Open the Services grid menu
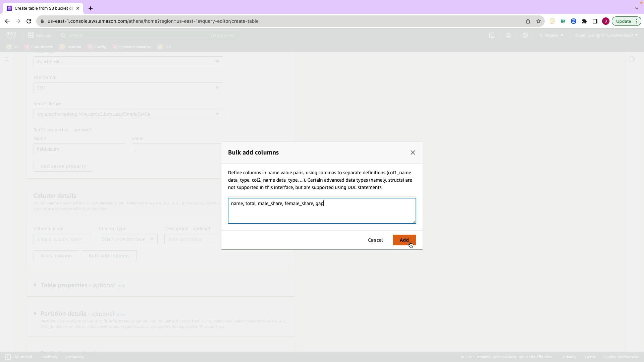 click(40, 35)
